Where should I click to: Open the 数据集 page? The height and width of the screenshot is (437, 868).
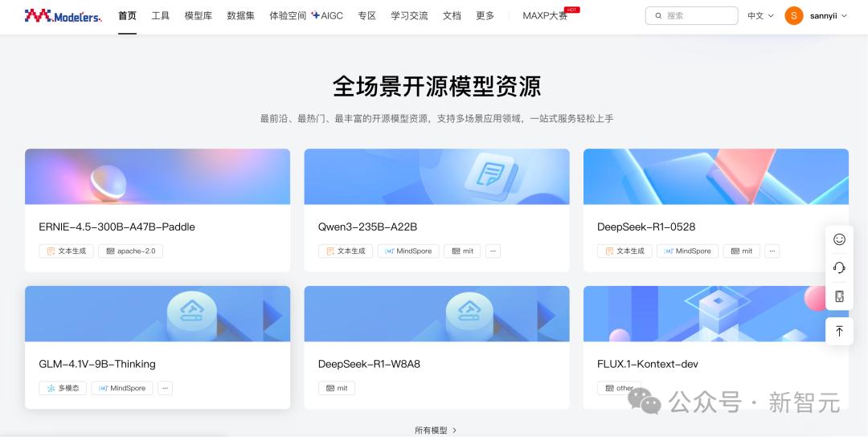pyautogui.click(x=241, y=16)
